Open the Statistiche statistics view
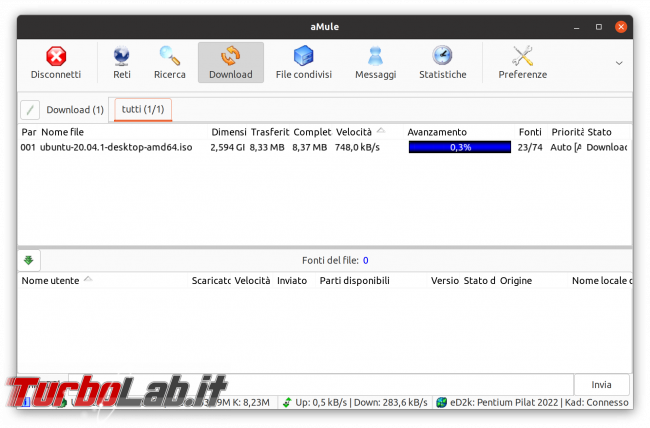This screenshot has height=428, width=650. 442,63
